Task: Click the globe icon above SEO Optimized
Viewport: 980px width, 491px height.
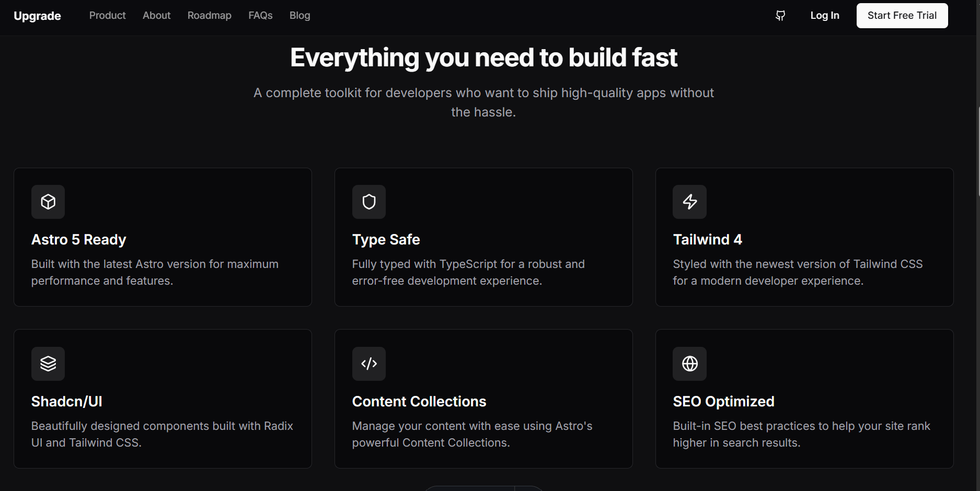Action: pyautogui.click(x=689, y=364)
